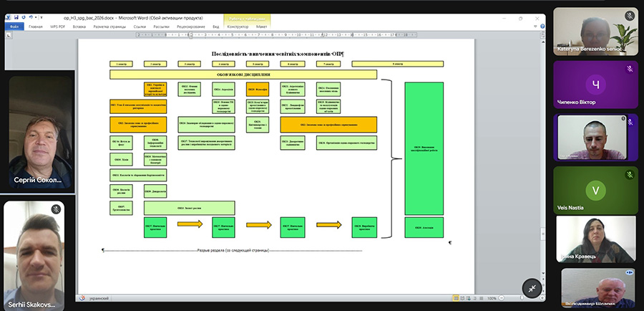Toggle muted mic on Kateryna Berezenko tile

click(x=630, y=14)
